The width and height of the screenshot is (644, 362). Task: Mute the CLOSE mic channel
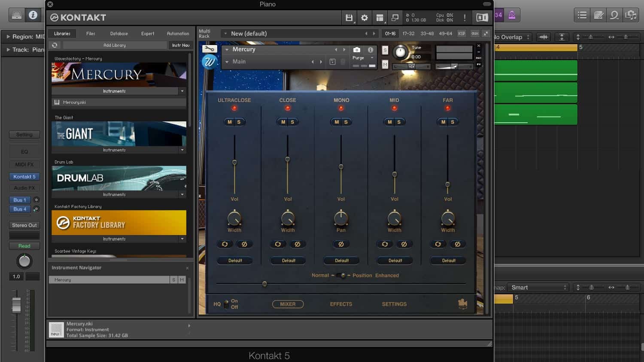click(x=283, y=122)
